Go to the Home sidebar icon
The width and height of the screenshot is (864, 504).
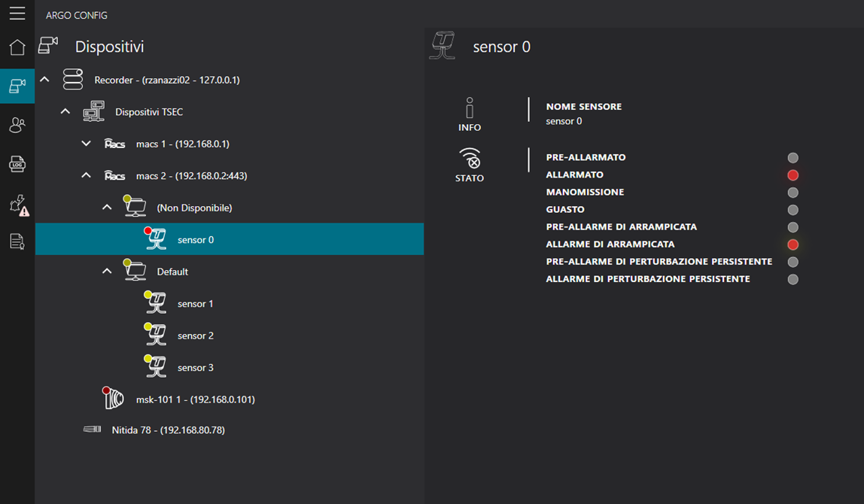17,47
